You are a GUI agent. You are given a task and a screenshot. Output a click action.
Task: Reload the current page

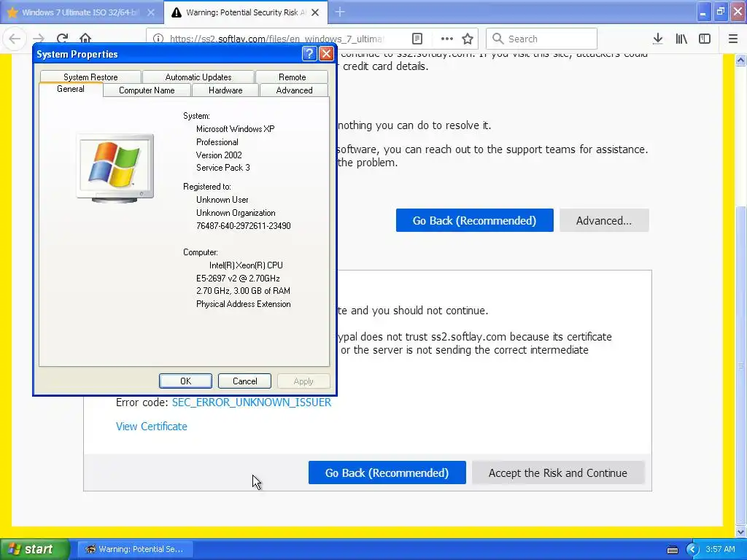click(62, 39)
